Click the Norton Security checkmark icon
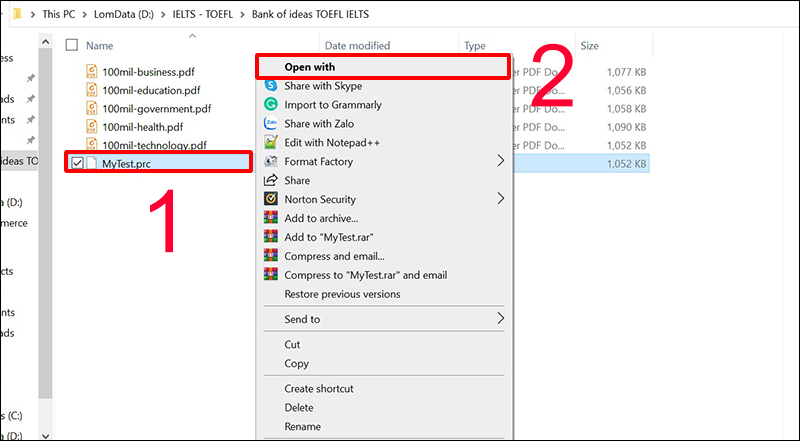Screen dimensions: 800x441 pos(270,199)
